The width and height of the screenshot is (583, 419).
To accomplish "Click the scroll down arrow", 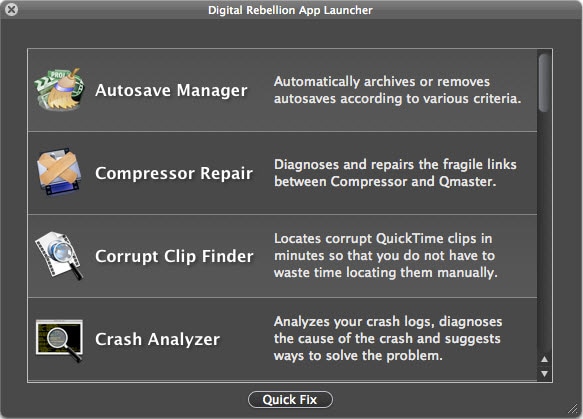I will click(544, 374).
